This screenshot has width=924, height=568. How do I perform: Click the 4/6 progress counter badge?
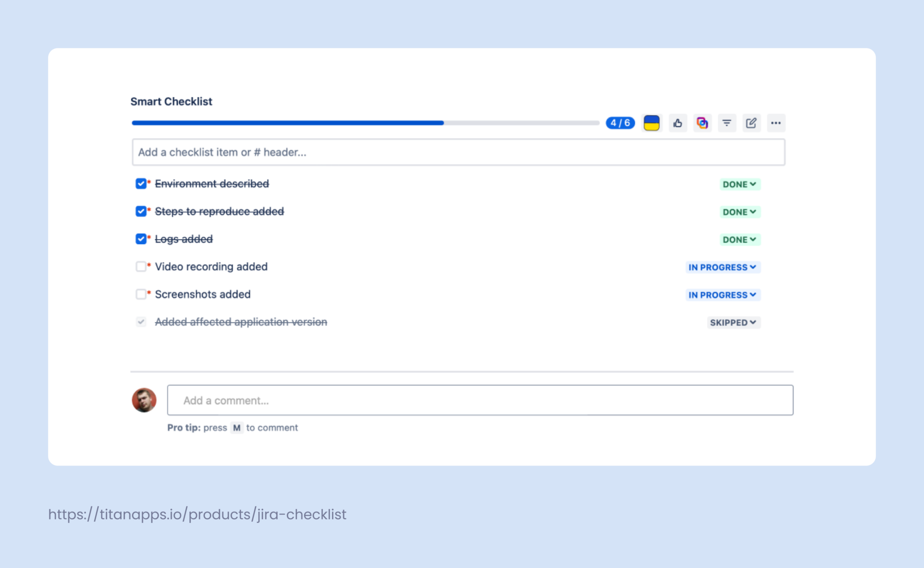click(620, 122)
